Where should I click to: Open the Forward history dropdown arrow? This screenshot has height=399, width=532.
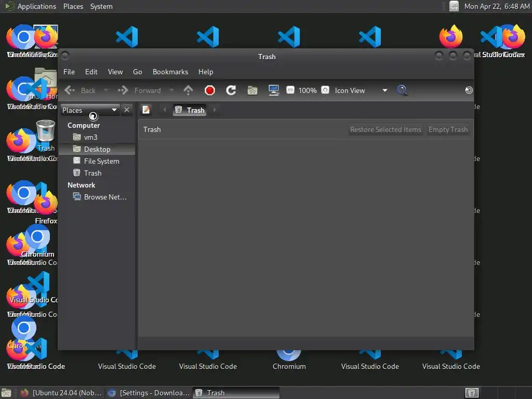point(171,90)
